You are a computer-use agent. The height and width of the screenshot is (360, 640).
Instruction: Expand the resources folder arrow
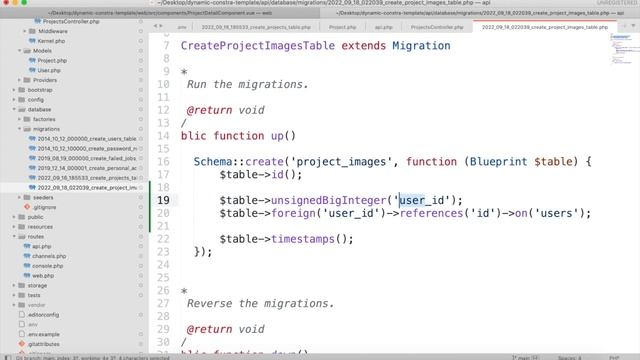[x=14, y=227]
